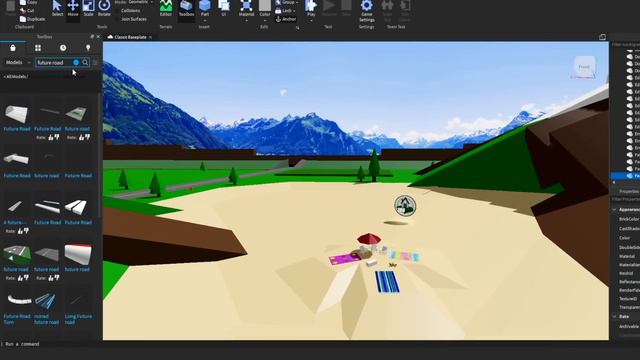Toggle Anchor on the selected part
This screenshot has height=360, width=640.
pyautogui.click(x=286, y=19)
